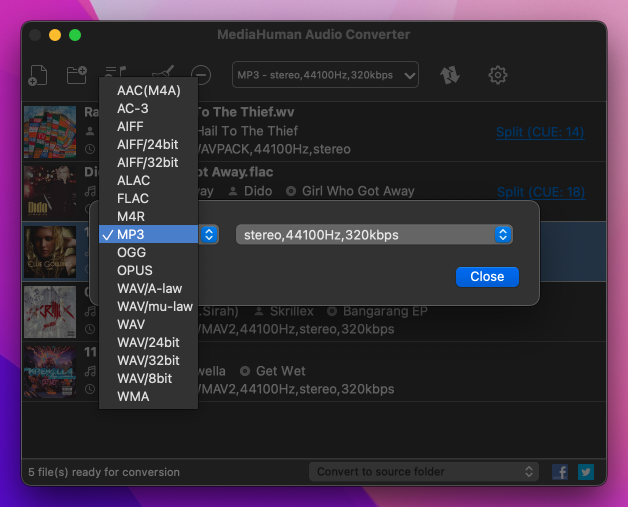The image size is (628, 507).
Task: Select the checked MP3 menu entry
Action: coord(149,234)
